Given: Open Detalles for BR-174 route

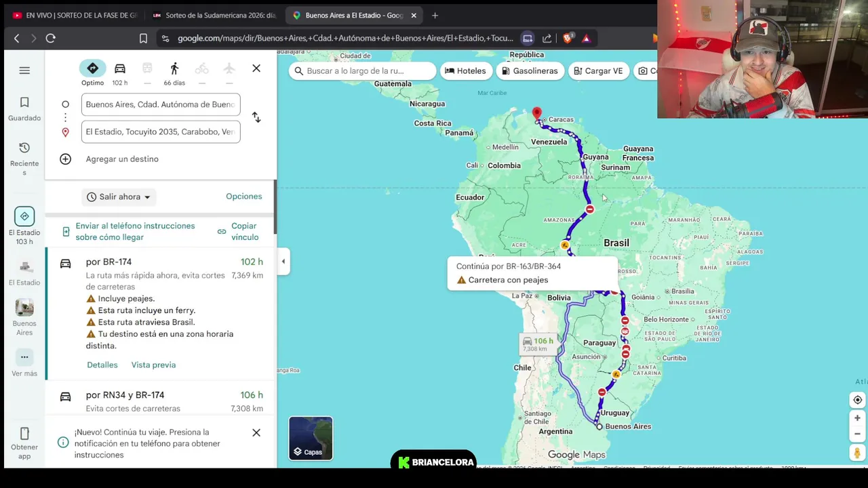Looking at the screenshot, I should click(102, 365).
